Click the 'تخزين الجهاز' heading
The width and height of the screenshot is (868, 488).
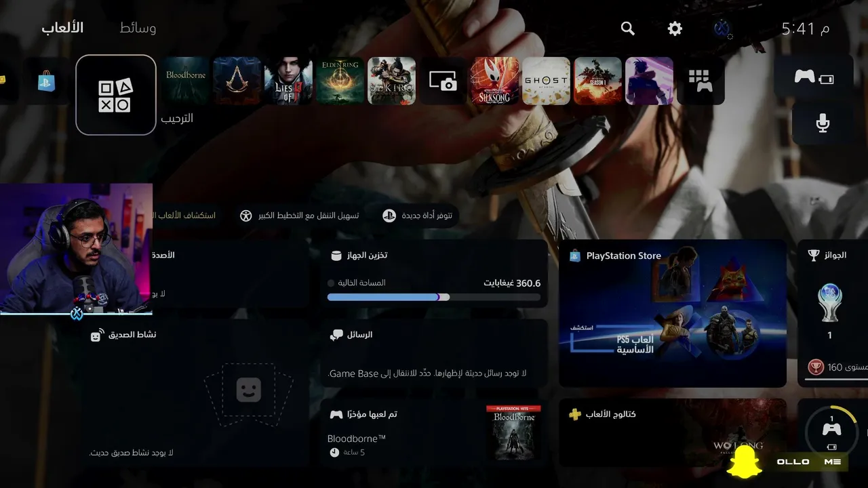click(x=367, y=256)
